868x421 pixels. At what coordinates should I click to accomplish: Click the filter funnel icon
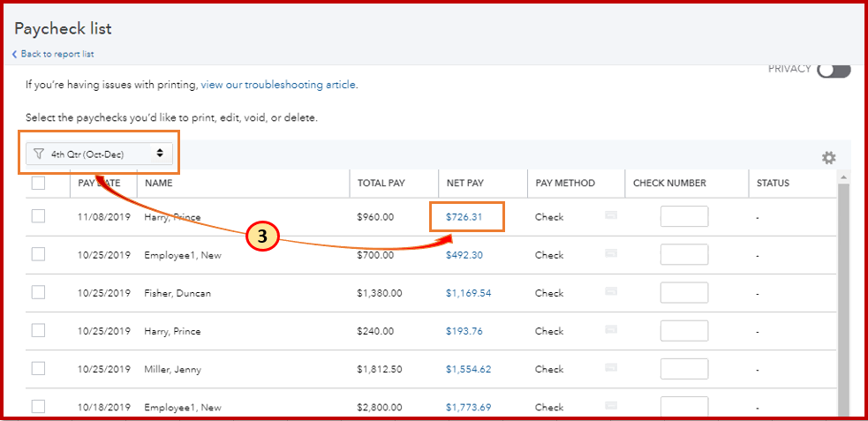click(x=38, y=154)
